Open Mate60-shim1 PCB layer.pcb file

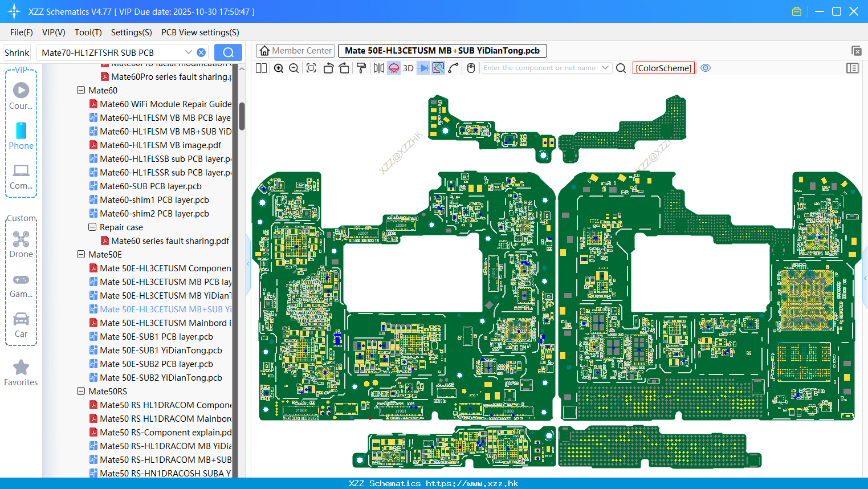tap(149, 199)
